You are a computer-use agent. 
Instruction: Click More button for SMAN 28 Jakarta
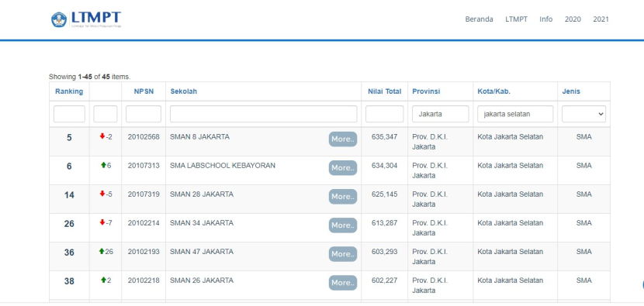[x=343, y=197]
